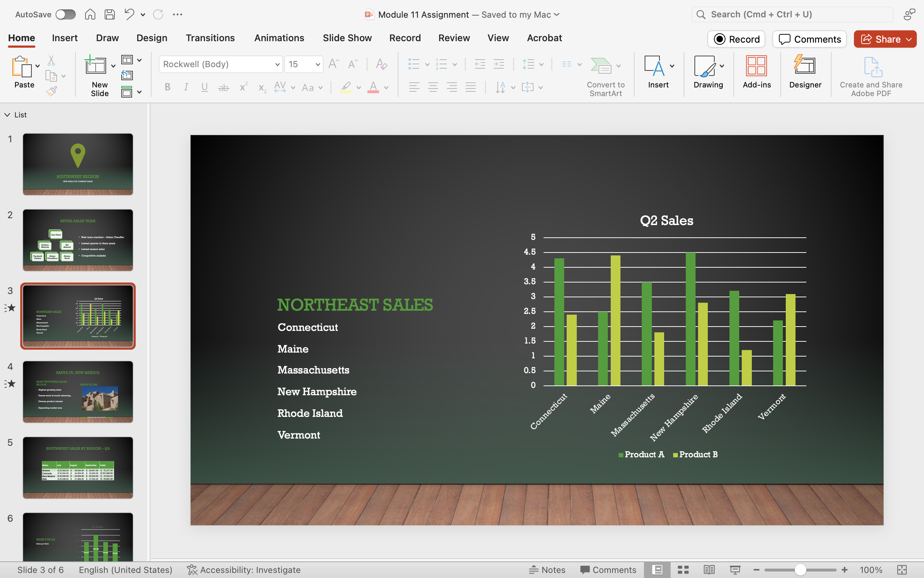Screen dimensions: 924x578
Task: Select Normal view button in status bar
Action: pyautogui.click(x=657, y=570)
